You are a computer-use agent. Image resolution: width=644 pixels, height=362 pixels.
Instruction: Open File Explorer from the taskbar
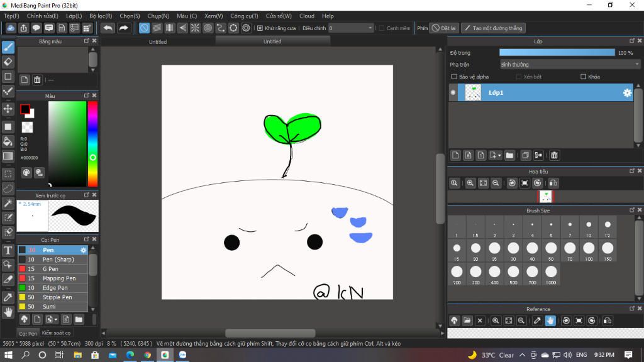tap(77, 355)
